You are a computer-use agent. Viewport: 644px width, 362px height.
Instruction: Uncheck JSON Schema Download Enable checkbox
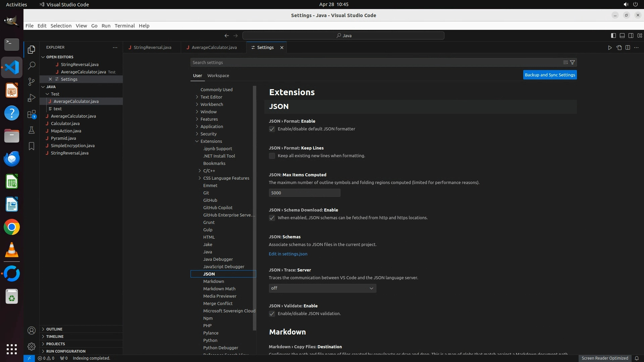tap(272, 218)
